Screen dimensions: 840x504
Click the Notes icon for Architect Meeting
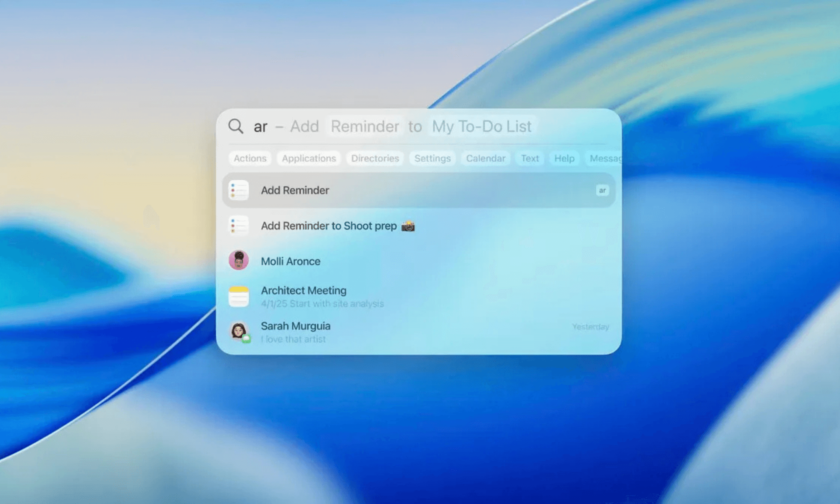239,297
